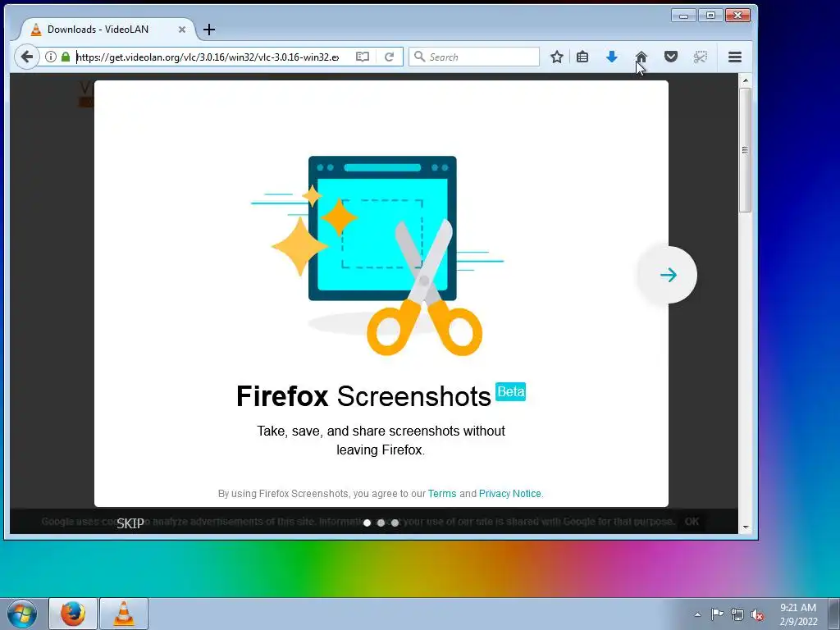Viewport: 840px width, 630px height.
Task: Select the third slide indicator dot
Action: [x=395, y=523]
